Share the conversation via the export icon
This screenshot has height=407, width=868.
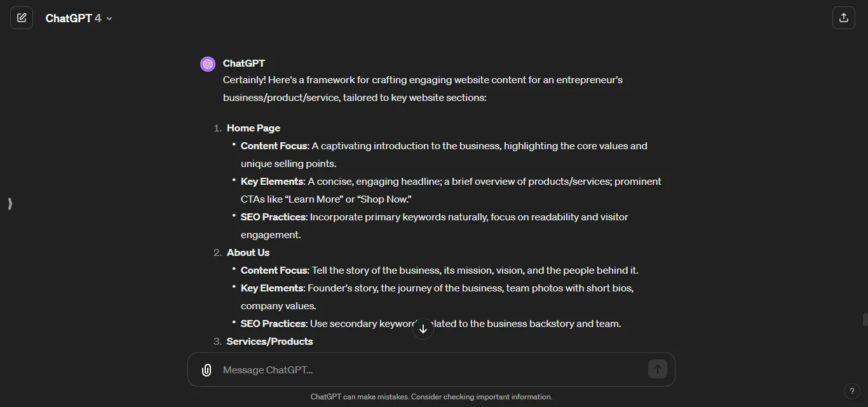844,18
